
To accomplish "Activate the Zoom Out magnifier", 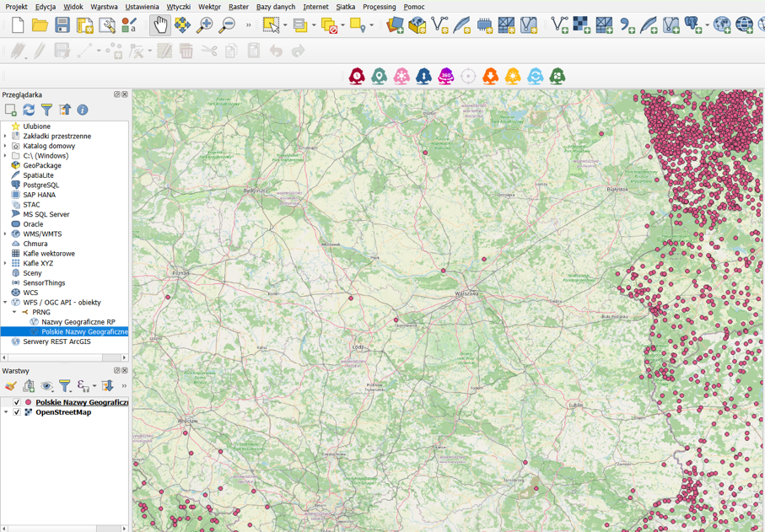I will [x=227, y=24].
